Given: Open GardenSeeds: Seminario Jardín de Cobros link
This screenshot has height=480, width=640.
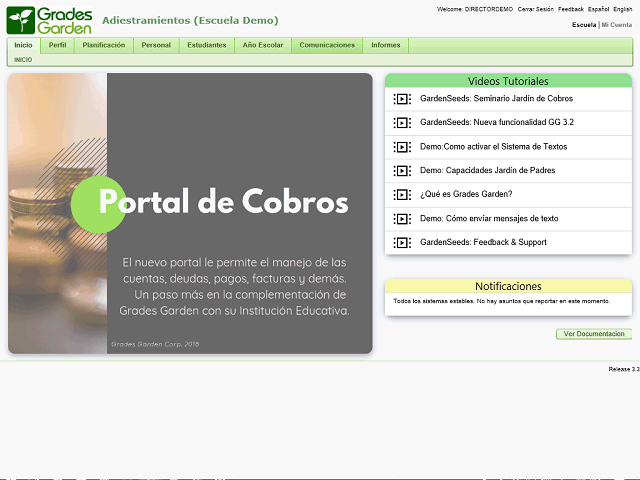Looking at the screenshot, I should (496, 99).
